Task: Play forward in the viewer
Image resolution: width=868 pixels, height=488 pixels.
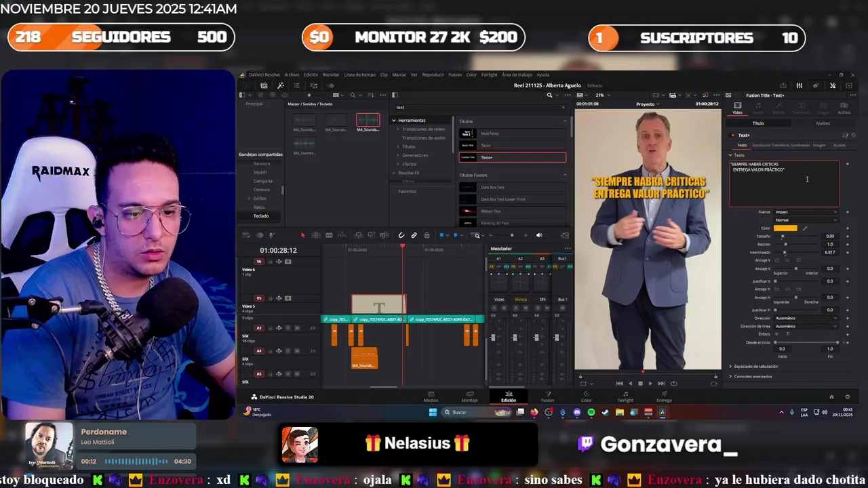Action: [x=650, y=384]
